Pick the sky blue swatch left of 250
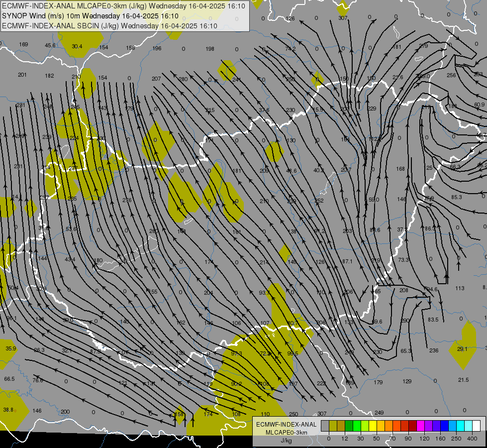Screen dimensions: 487x448 [x=453, y=426]
